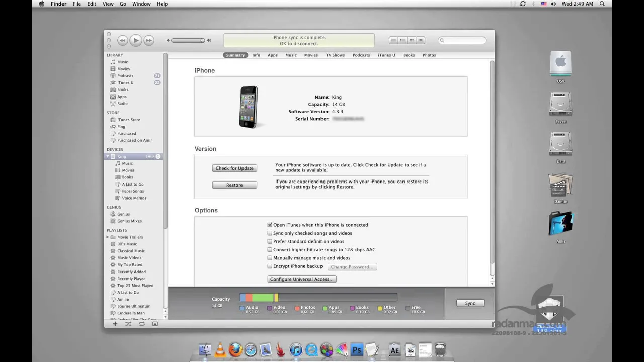Screen dimensions: 644x362
Task: Select Genius Mixes in sidebar
Action: [129, 221]
